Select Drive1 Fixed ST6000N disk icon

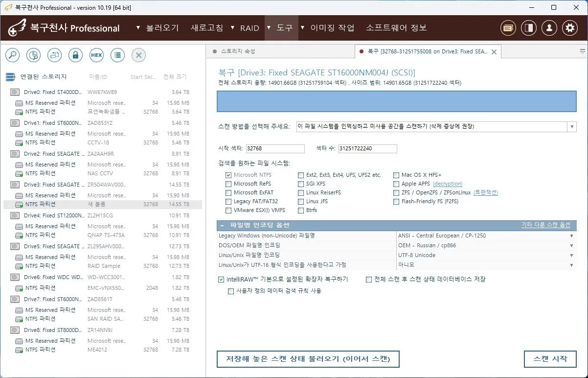(x=15, y=123)
